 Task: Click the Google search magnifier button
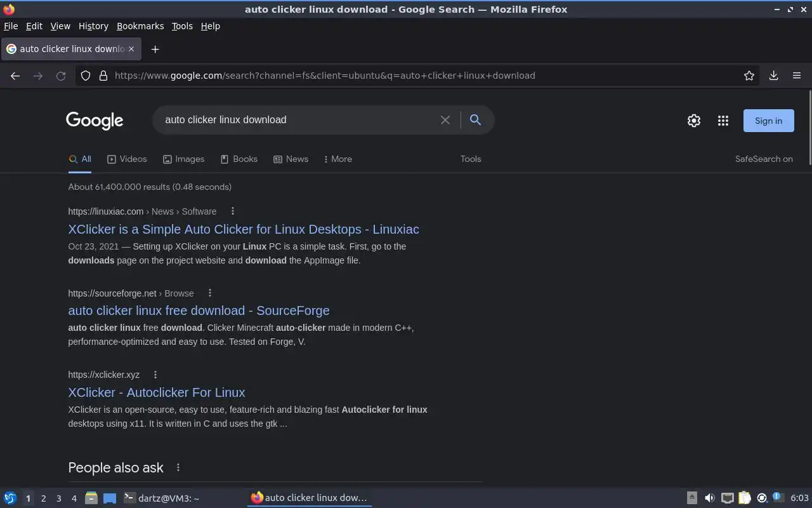click(x=475, y=119)
